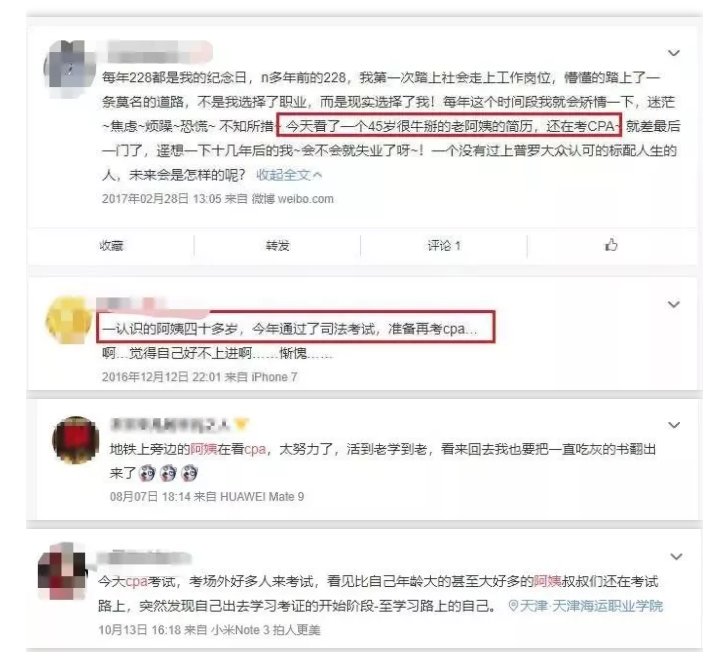Click the highlighted cpa keyword in subway post
Screen dimensions: 712x652
[x=255, y=449]
